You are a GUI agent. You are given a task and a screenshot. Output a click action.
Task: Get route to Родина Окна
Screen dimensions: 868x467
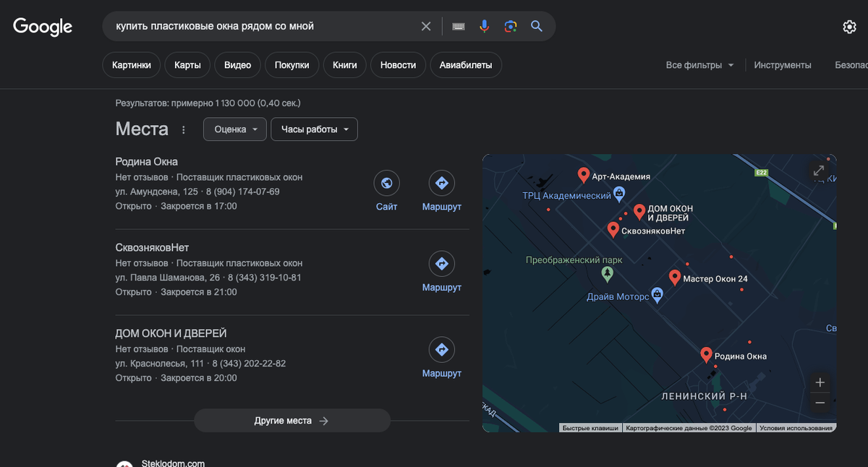442,184
